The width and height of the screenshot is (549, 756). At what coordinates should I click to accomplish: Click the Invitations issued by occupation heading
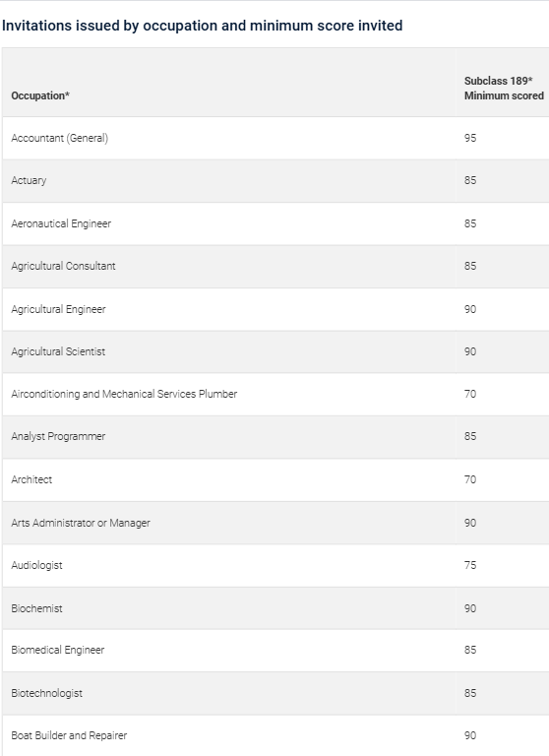point(203,25)
